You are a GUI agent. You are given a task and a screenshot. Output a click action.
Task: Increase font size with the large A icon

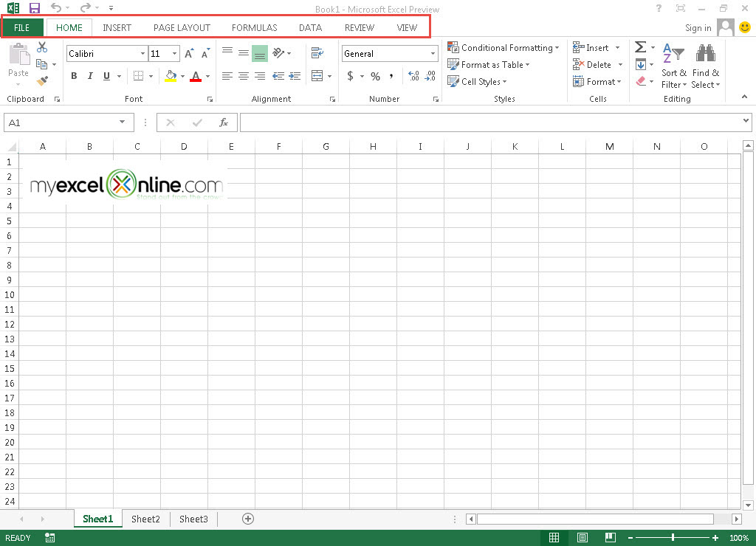click(x=190, y=53)
